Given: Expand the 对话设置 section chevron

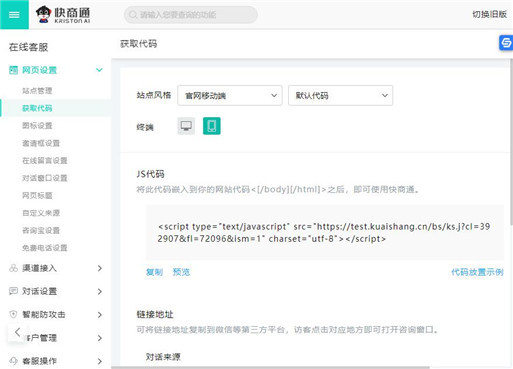Looking at the screenshot, I should 100,291.
